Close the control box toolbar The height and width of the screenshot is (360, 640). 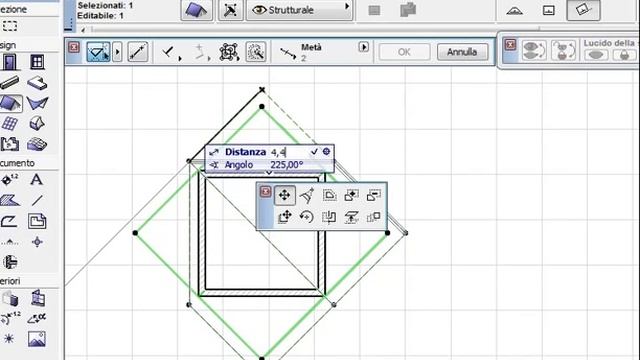pyautogui.click(x=74, y=47)
